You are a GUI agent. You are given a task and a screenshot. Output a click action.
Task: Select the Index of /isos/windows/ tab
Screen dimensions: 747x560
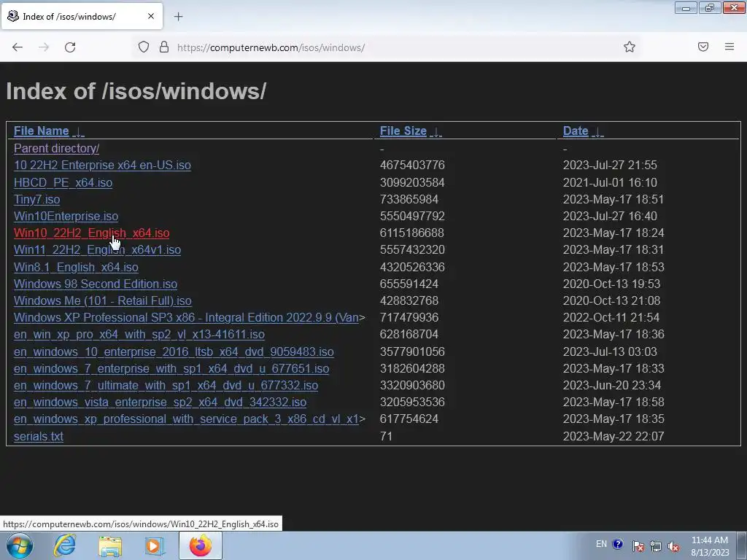coord(82,16)
